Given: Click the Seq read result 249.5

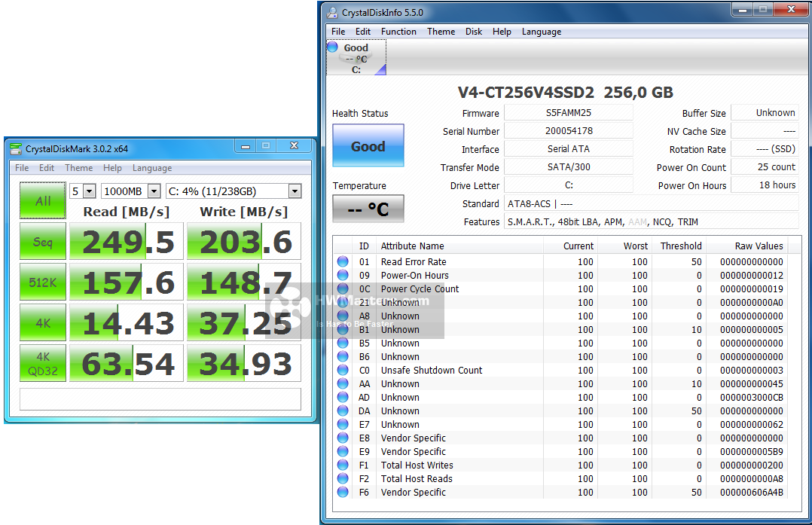Looking at the screenshot, I should click(x=127, y=241).
